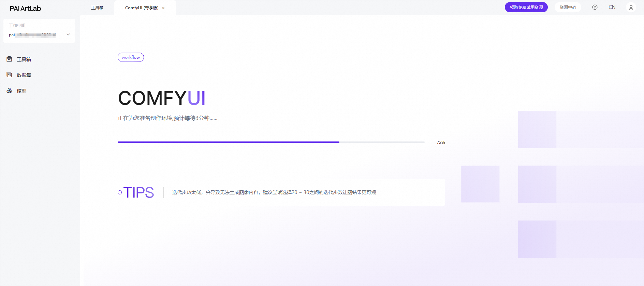Open the 资源中心 button
This screenshot has width=644, height=286.
568,7
